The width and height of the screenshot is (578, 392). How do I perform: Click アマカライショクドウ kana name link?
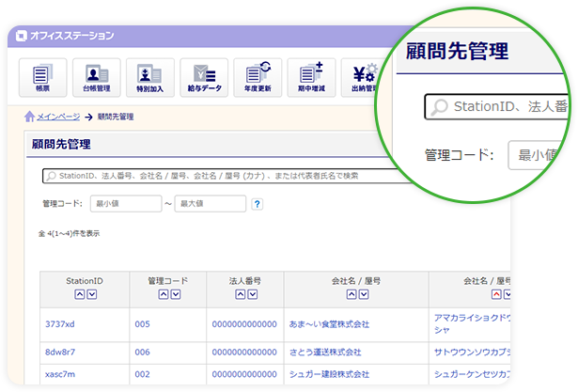[472, 323]
